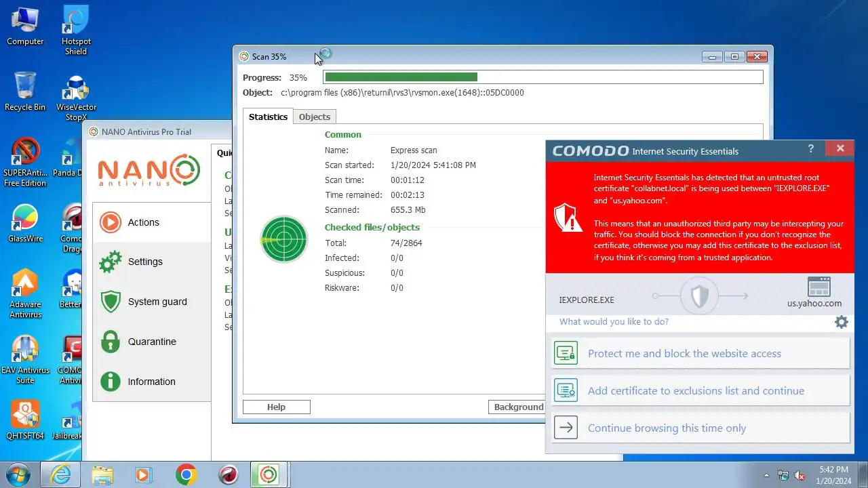The width and height of the screenshot is (868, 488).
Task: Open Settings in NANO Antivirus sidebar
Action: 151,262
